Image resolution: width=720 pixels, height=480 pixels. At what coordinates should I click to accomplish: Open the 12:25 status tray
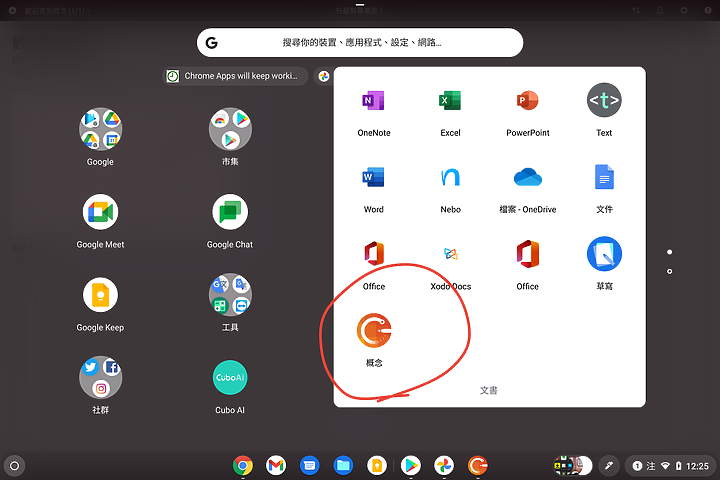point(670,466)
